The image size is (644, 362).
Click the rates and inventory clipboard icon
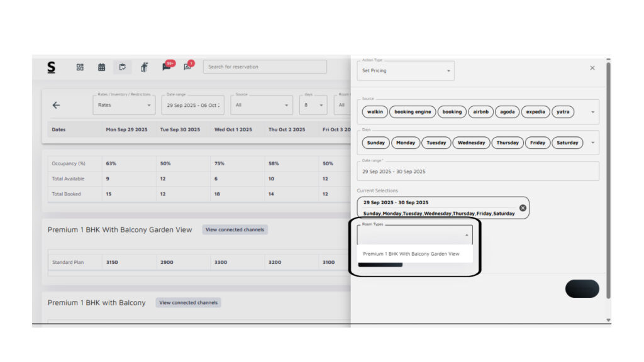[123, 67]
